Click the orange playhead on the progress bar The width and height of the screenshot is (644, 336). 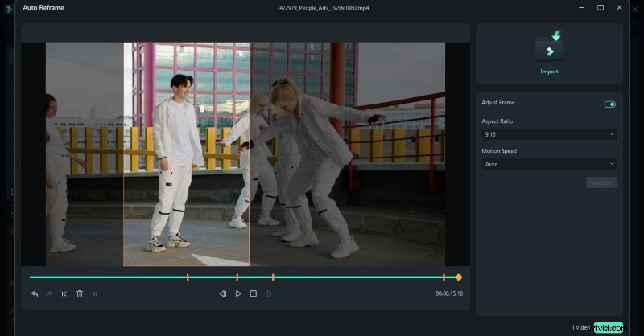(459, 277)
